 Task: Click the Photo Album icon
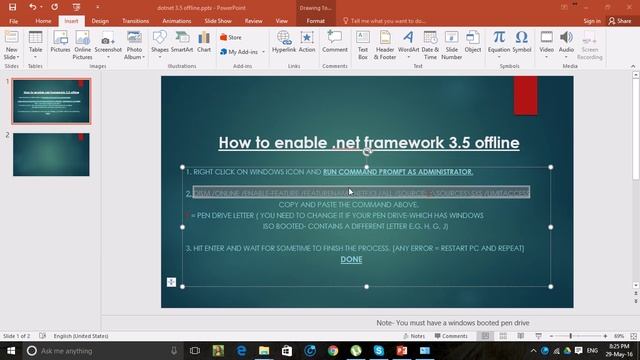(134, 37)
